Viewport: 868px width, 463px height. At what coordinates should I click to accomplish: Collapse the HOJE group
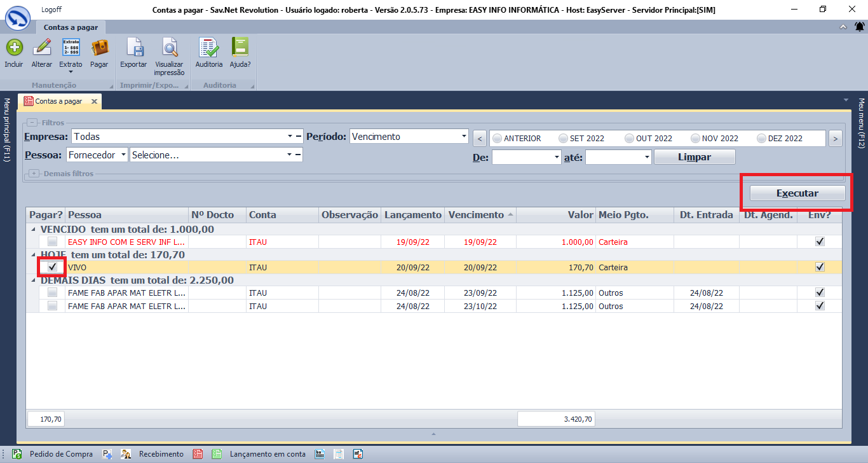click(32, 254)
